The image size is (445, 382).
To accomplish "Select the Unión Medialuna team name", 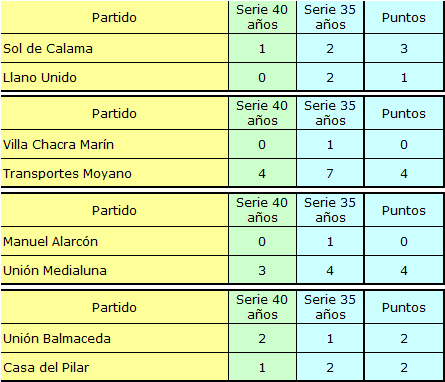I will [55, 271].
